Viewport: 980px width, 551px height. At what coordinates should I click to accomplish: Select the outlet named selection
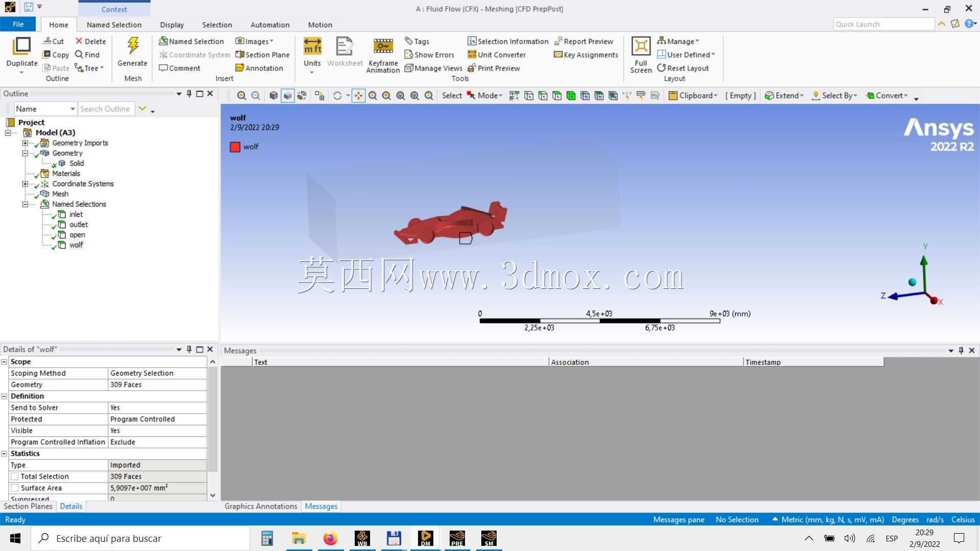tap(79, 224)
